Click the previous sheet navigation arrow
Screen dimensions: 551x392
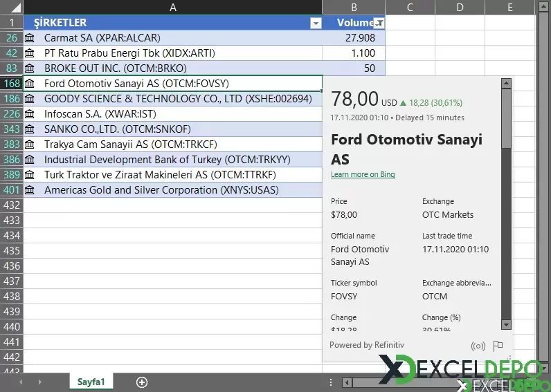tap(21, 382)
